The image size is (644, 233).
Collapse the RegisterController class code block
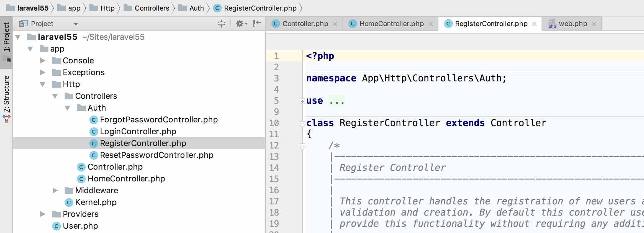302,124
